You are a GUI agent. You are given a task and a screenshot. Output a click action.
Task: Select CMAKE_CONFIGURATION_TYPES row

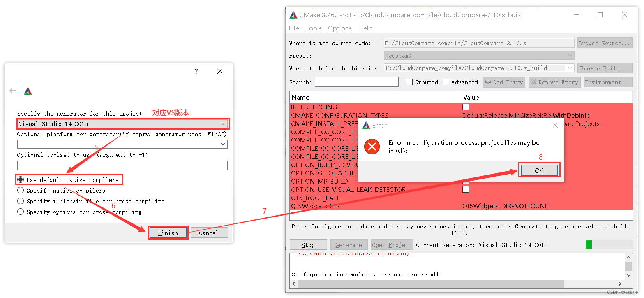coord(461,115)
